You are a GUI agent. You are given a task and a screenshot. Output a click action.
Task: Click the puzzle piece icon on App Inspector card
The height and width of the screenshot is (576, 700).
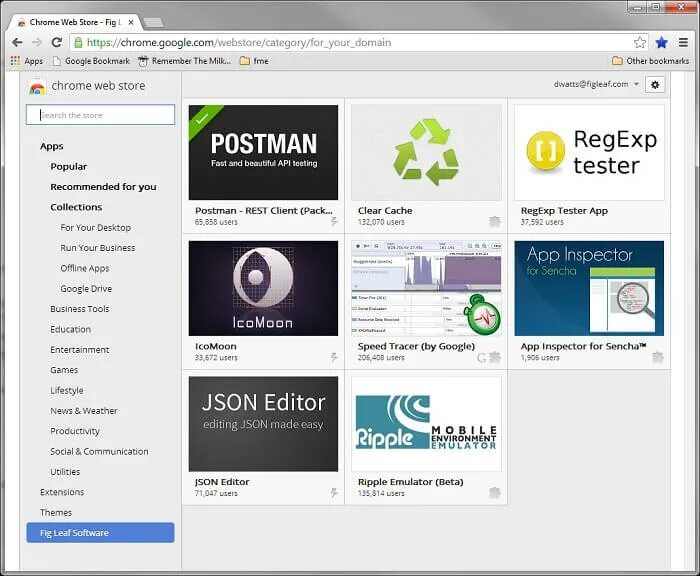(x=658, y=357)
